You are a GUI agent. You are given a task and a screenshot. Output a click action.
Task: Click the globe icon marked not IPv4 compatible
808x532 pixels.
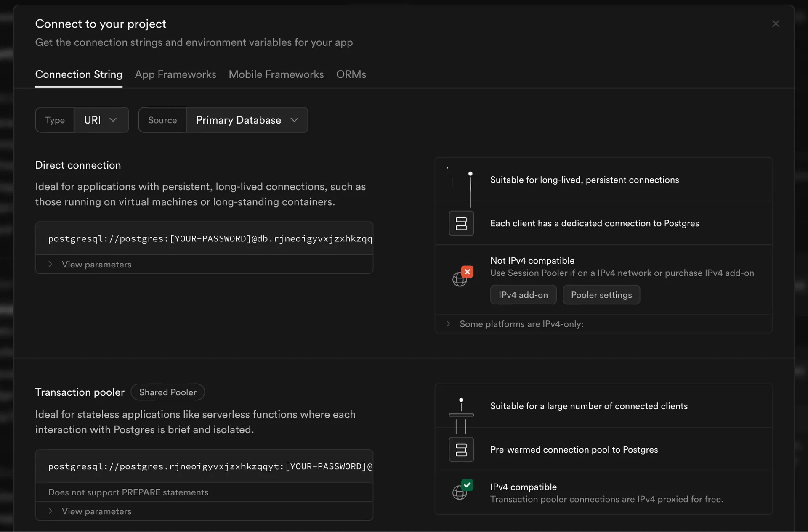[461, 279]
